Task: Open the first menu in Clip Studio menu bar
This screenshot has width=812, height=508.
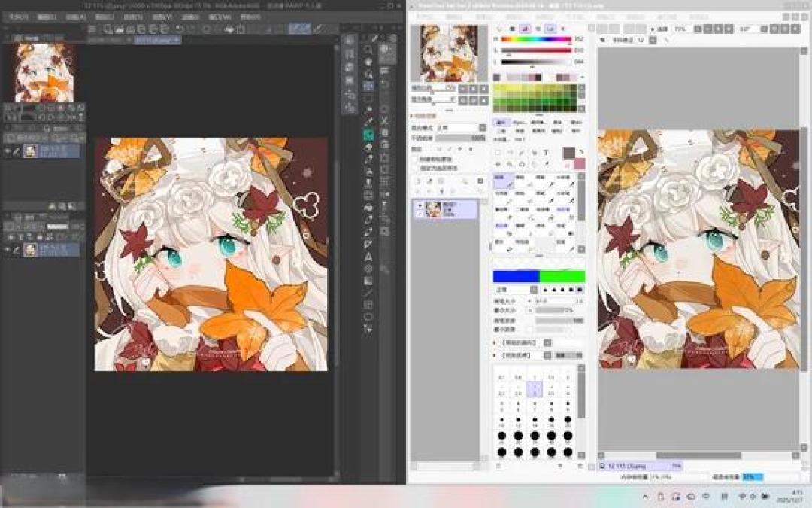Action: (x=18, y=17)
